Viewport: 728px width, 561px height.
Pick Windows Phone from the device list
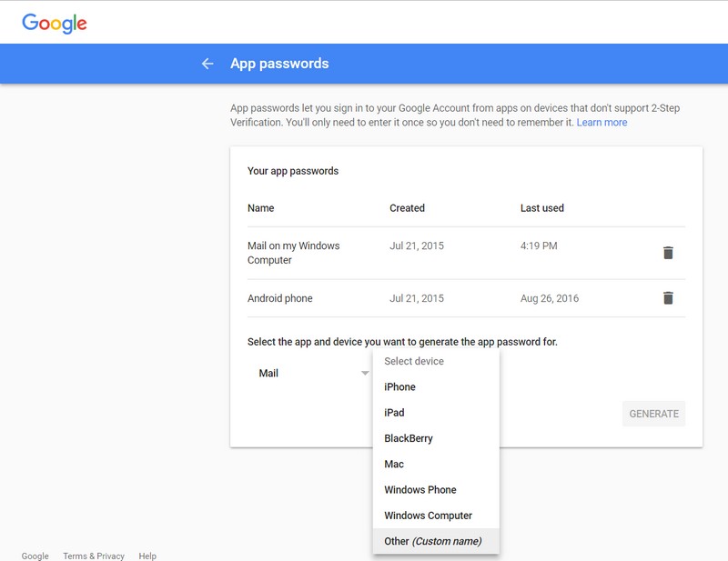[x=436, y=489]
